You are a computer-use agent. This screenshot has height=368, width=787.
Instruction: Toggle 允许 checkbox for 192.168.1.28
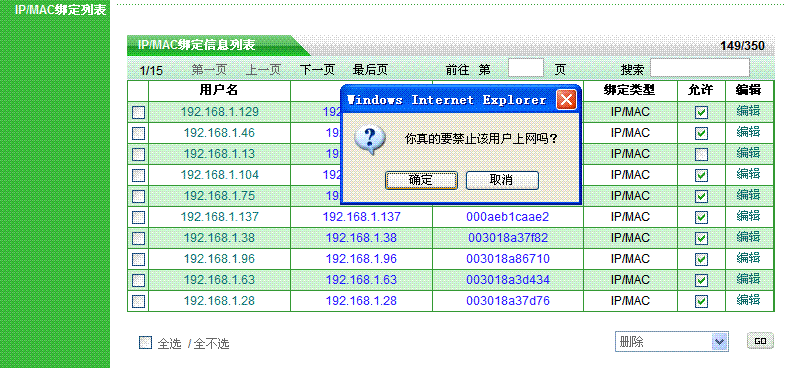[701, 301]
